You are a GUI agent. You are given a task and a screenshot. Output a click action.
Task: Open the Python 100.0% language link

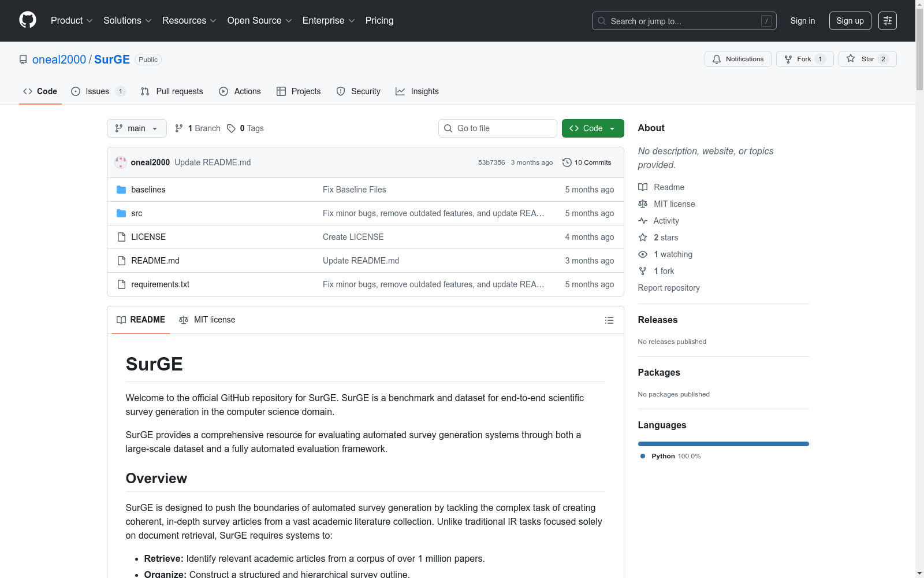(x=670, y=456)
